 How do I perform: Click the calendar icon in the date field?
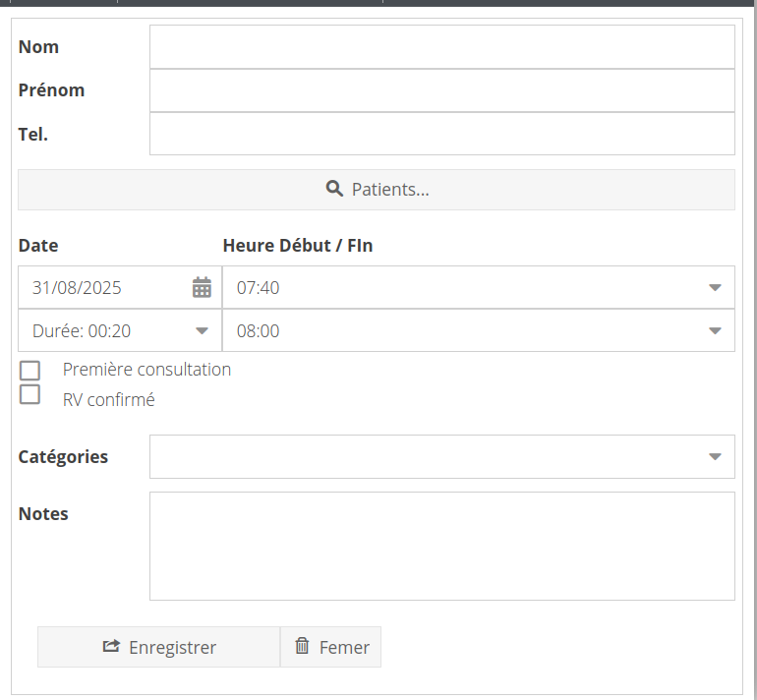point(202,287)
